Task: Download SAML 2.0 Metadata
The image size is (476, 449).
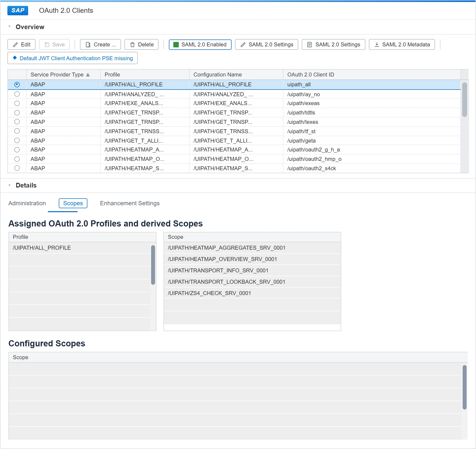Action: click(402, 44)
